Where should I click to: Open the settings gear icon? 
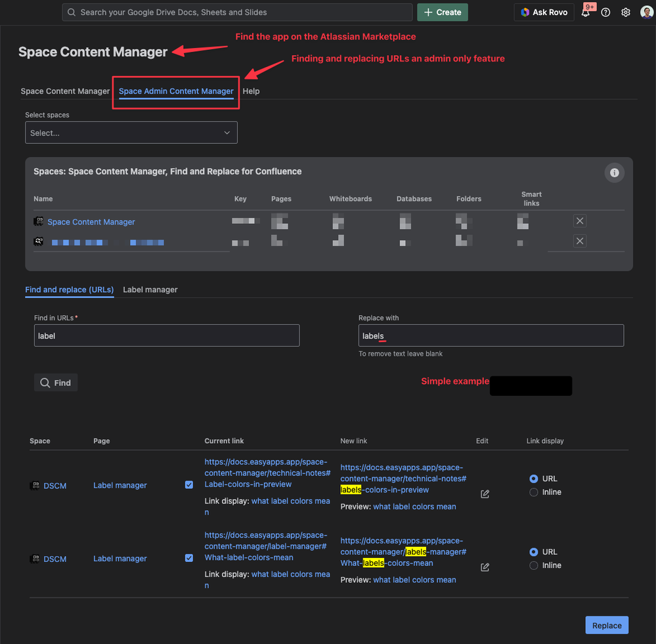tap(625, 12)
